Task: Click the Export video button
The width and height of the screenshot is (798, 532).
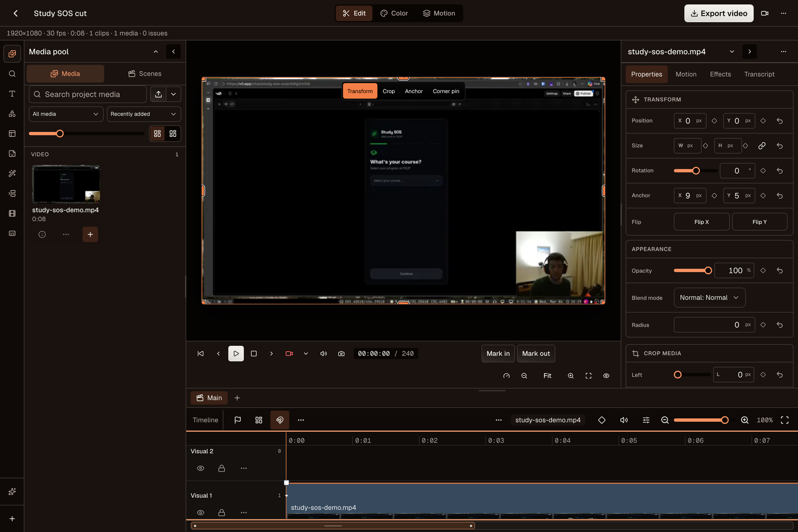Action: (719, 13)
